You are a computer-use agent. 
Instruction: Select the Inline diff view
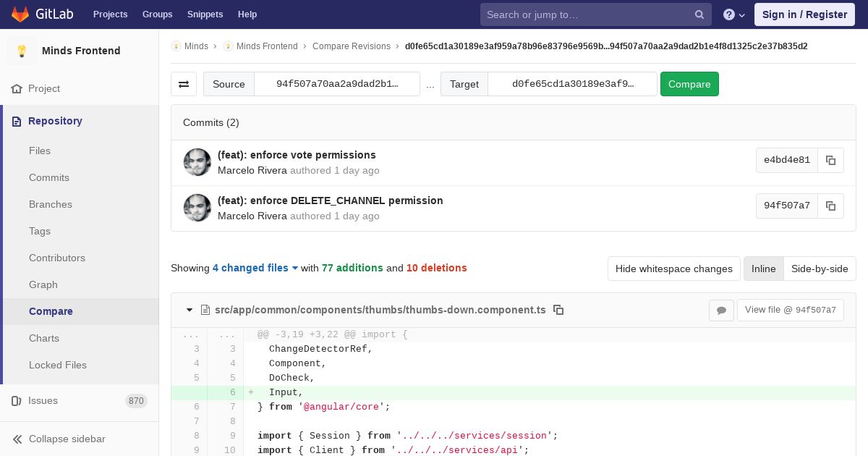[x=763, y=269]
